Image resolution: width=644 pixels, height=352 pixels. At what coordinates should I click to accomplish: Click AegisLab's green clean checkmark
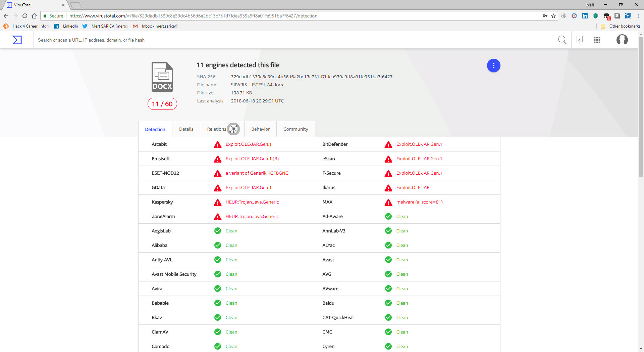point(218,231)
